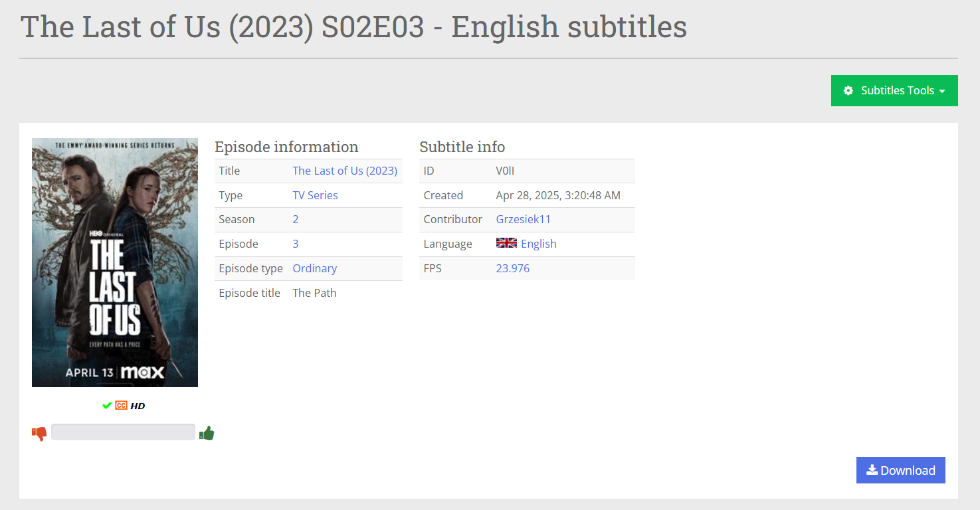Click the Episode information heading
Viewport: 980px width, 510px height.
(286, 147)
